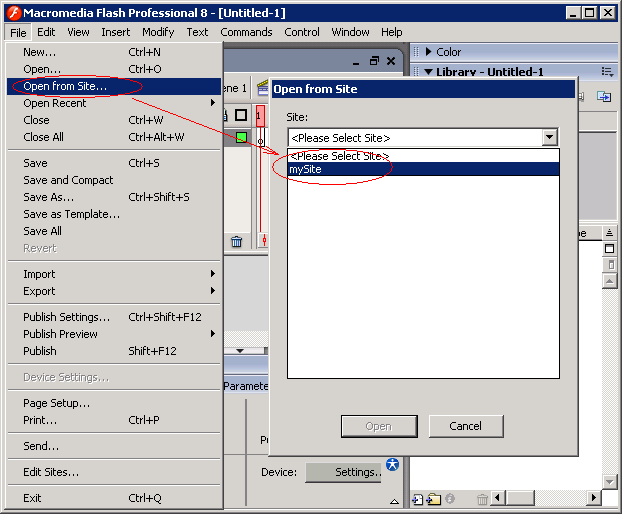This screenshot has width=622, height=514.
Task: Choose Open from Site in File menu
Action: [65, 86]
